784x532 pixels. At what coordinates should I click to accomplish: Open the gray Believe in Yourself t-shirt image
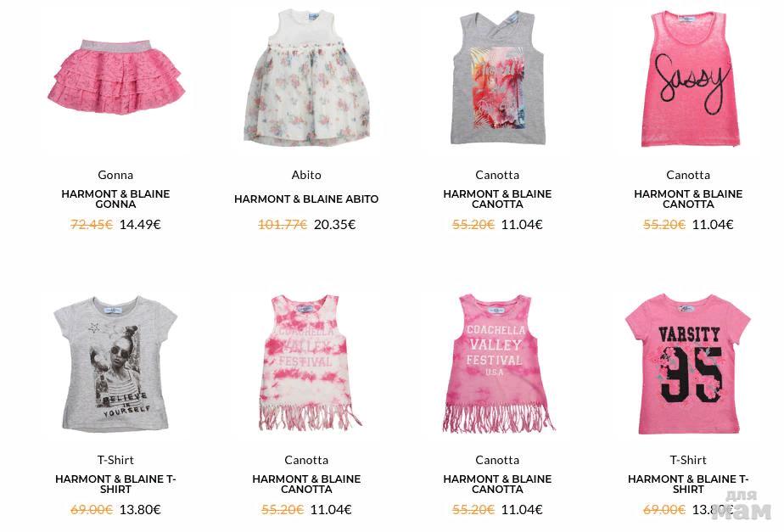pos(115,364)
